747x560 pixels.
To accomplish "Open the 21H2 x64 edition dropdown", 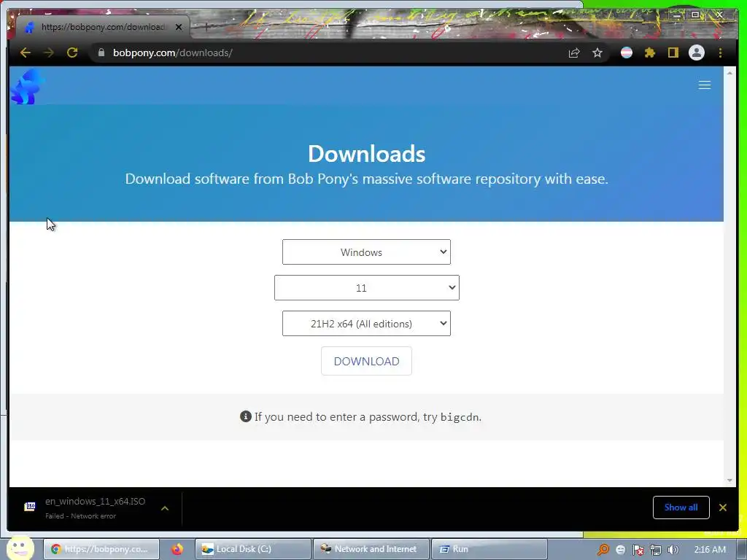I will 366,323.
